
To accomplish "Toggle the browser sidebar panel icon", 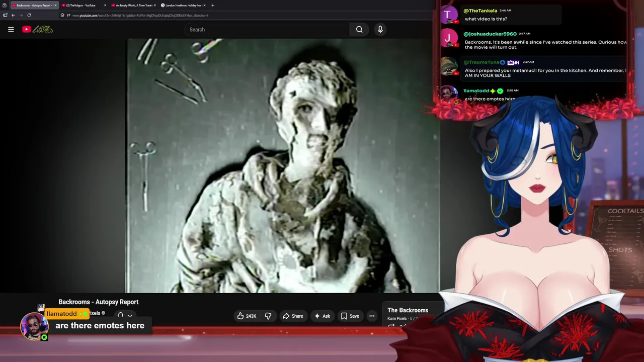I will tap(5, 15).
